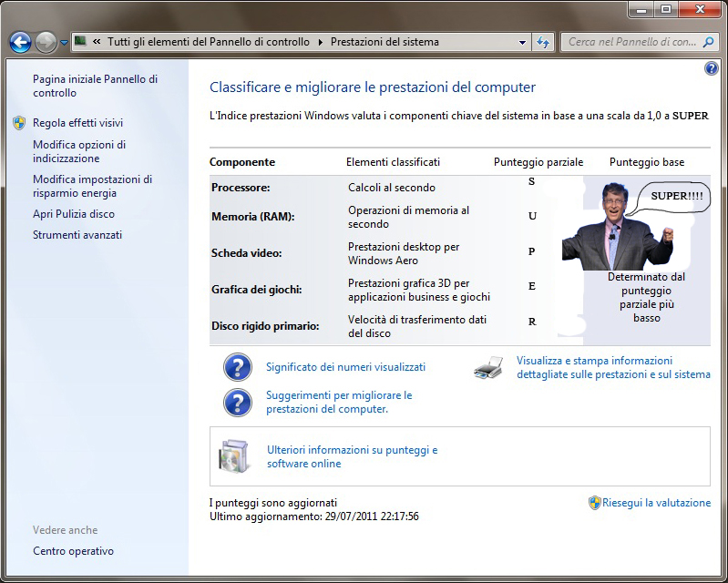Open 'Regola effetti visivi'

pyautogui.click(x=78, y=123)
